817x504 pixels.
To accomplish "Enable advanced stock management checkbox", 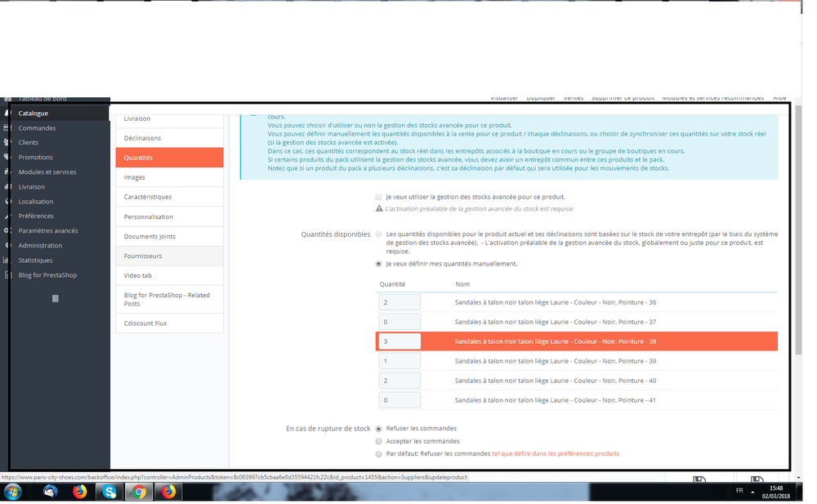I will point(379,197).
